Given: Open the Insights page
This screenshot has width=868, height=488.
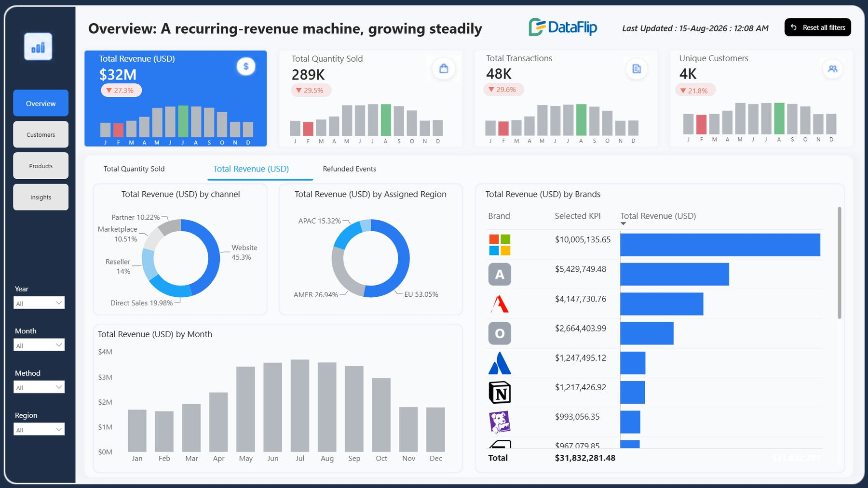Looking at the screenshot, I should (x=41, y=197).
